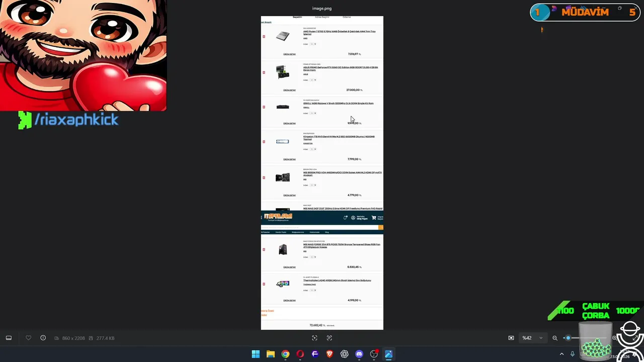Remove the MSI B550M PRO-VDH motherboard item
Screen dimensions: 644x362
pyautogui.click(x=264, y=177)
